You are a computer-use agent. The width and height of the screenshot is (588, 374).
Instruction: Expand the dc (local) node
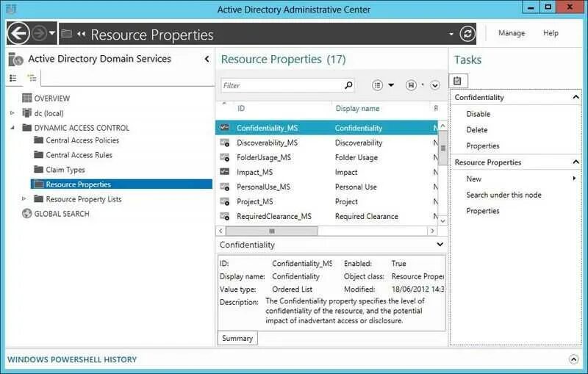tap(12, 113)
